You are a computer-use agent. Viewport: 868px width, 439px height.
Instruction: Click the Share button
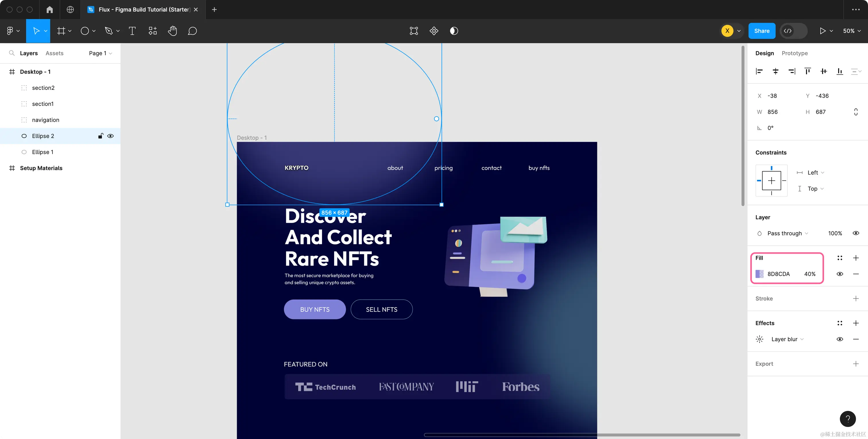click(762, 31)
